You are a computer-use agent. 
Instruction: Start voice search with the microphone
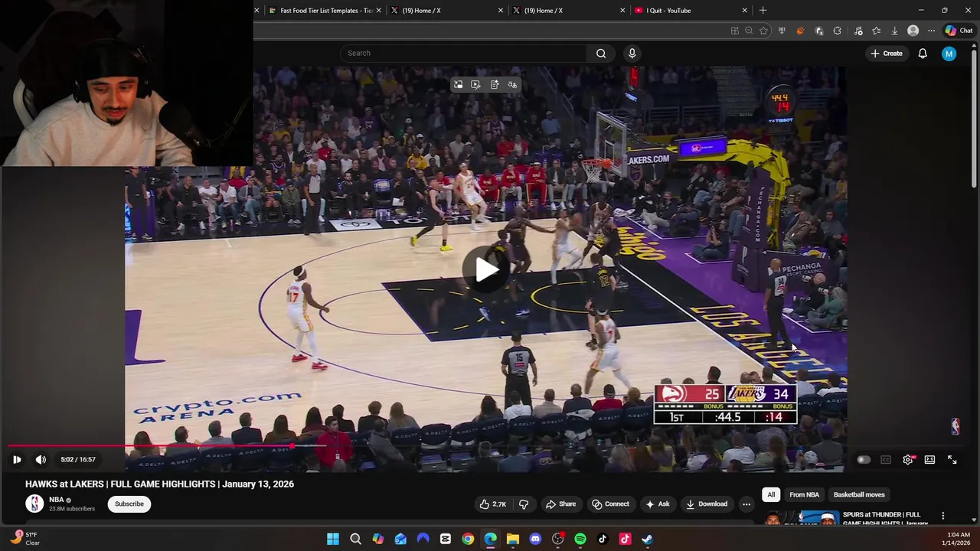632,54
